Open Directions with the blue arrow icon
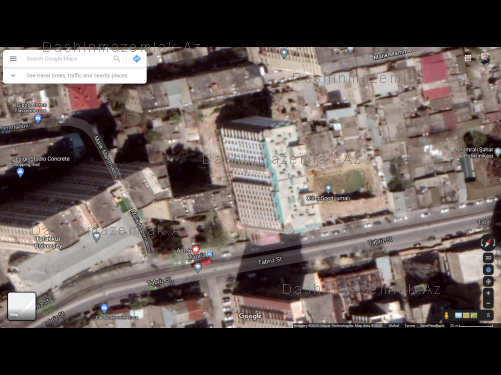The image size is (501, 375). click(x=137, y=59)
